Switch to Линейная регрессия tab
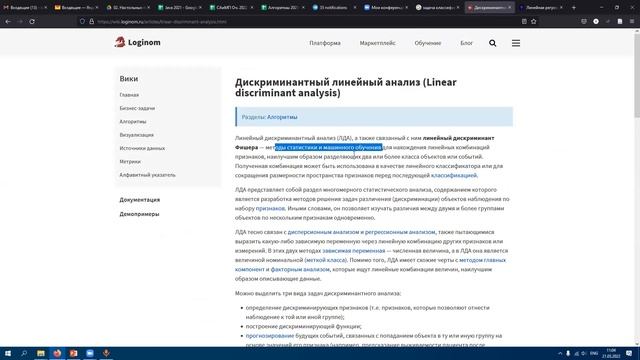Image resolution: width=640 pixels, height=360 pixels. (541, 7)
